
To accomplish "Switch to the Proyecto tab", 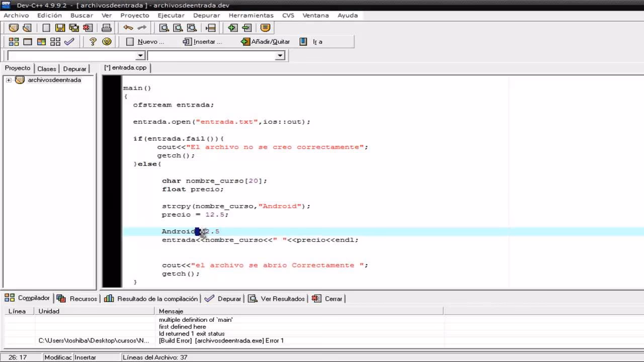I will [18, 68].
